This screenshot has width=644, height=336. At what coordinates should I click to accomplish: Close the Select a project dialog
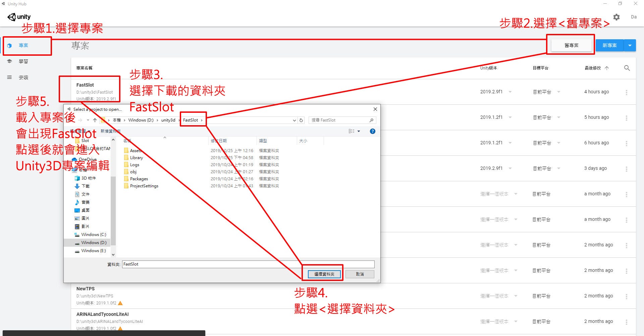coord(375,109)
